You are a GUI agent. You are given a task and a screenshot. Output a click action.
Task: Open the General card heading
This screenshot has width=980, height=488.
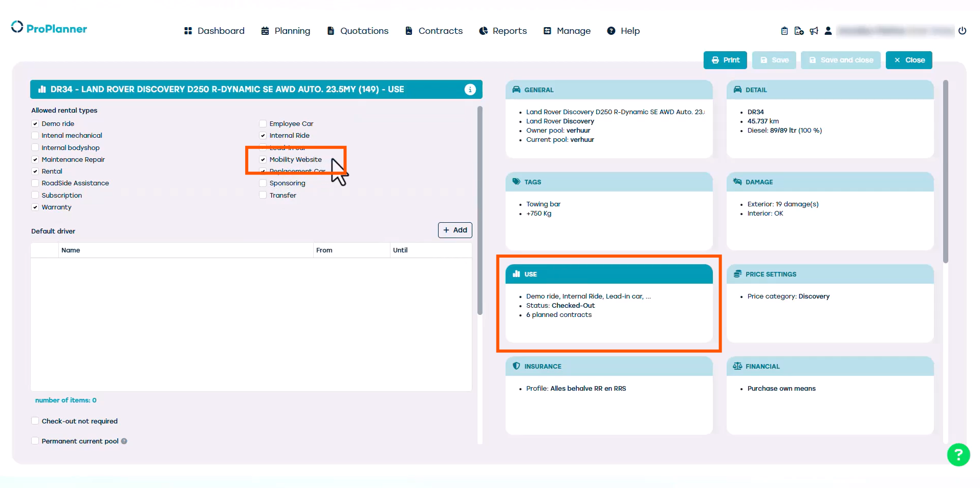coord(609,90)
